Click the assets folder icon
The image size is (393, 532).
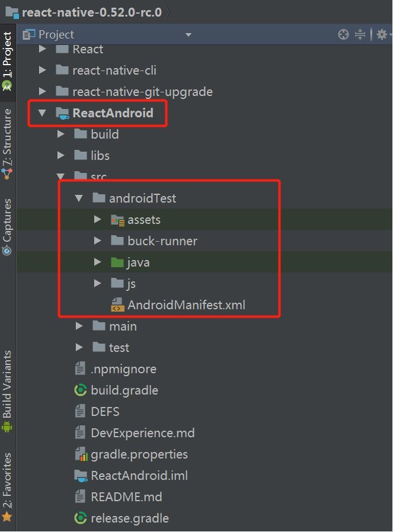tap(117, 220)
